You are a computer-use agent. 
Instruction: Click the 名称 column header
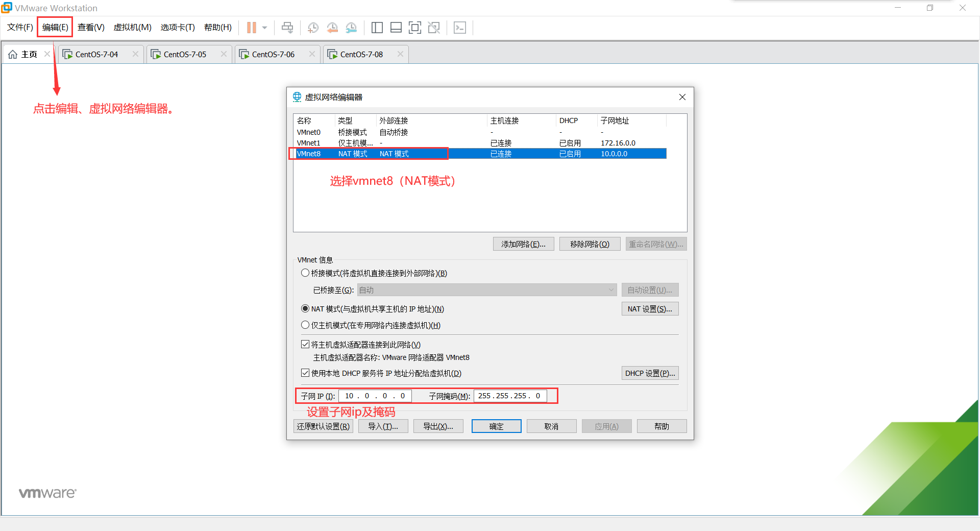(x=314, y=120)
